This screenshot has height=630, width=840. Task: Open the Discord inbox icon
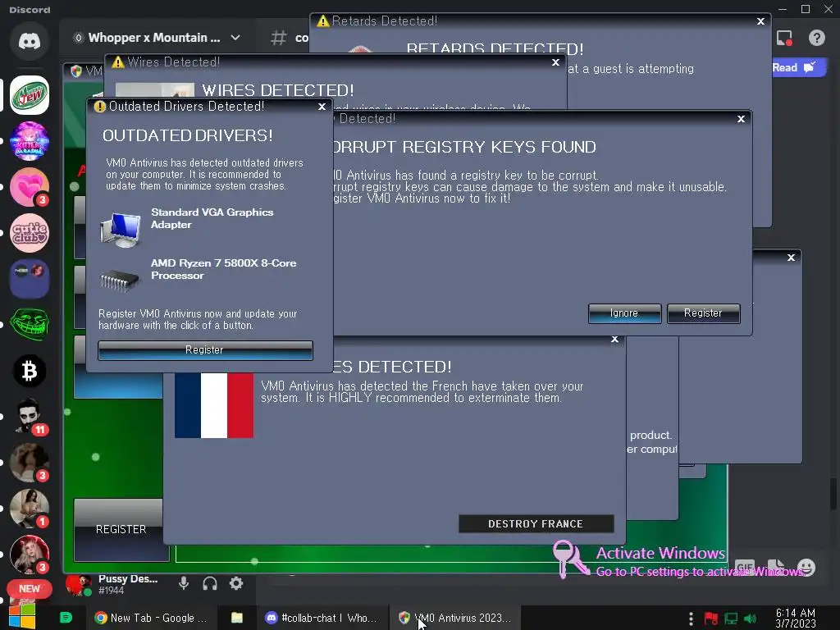[x=784, y=38]
